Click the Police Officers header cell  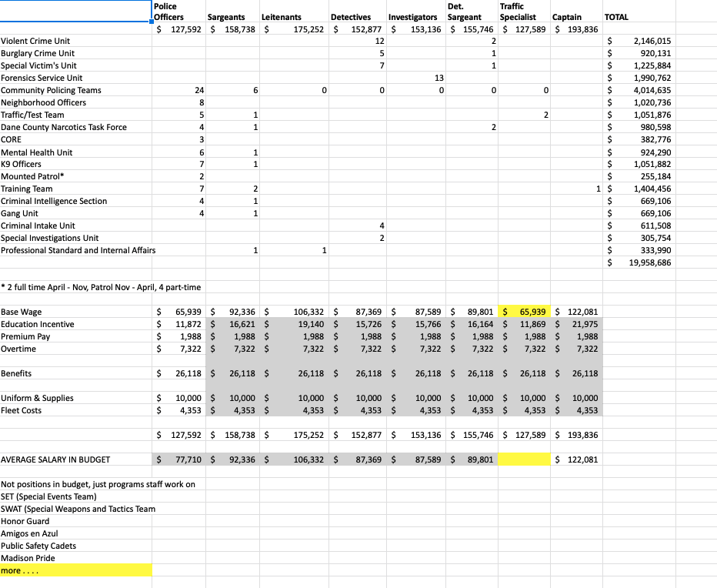point(178,12)
